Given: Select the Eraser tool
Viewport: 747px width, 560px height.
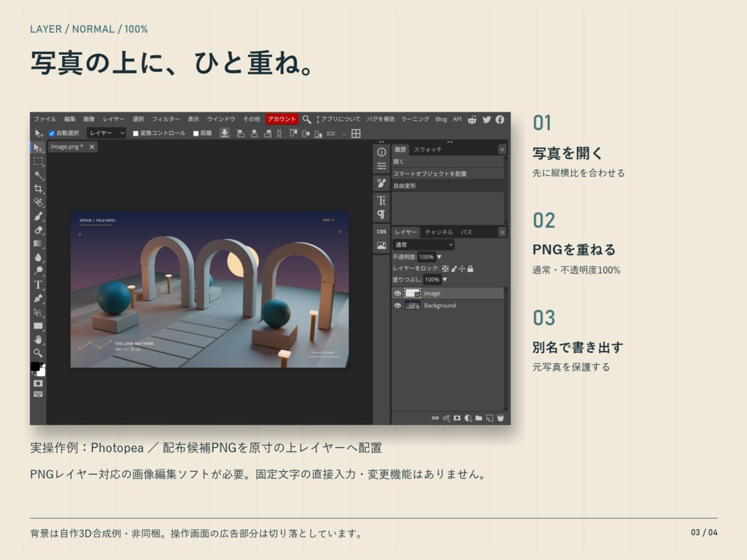Looking at the screenshot, I should point(38,230).
